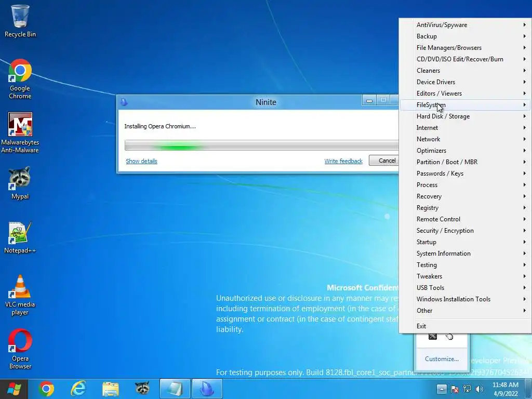Click Write feedback link in Ninite
Screen dimensions: 532x399
click(343, 161)
